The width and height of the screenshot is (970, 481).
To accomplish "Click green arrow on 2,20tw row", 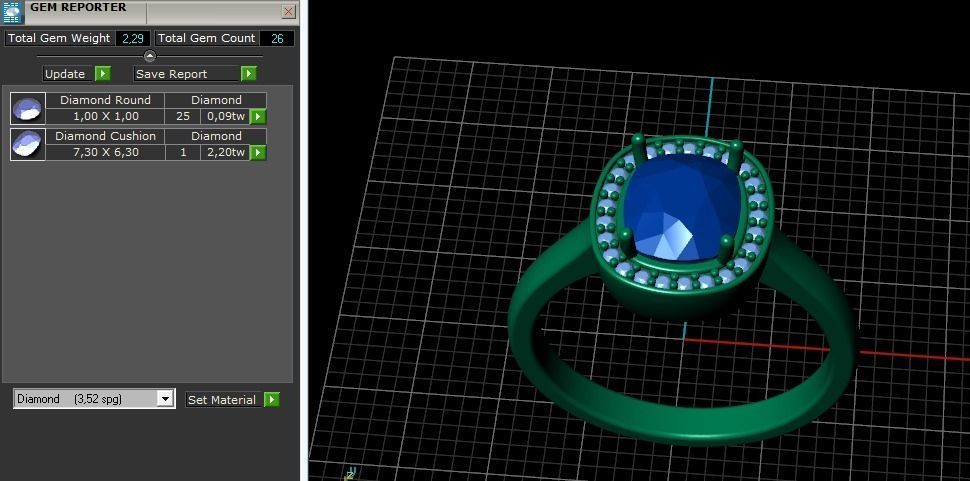I will (x=258, y=152).
